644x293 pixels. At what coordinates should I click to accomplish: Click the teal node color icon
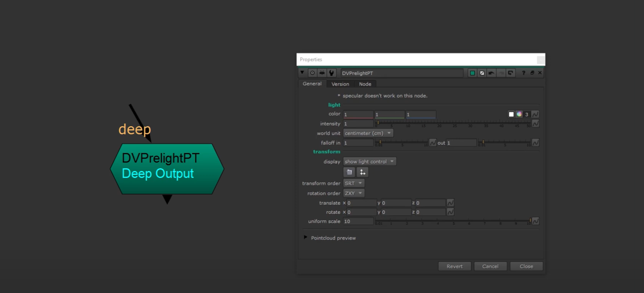tap(473, 73)
